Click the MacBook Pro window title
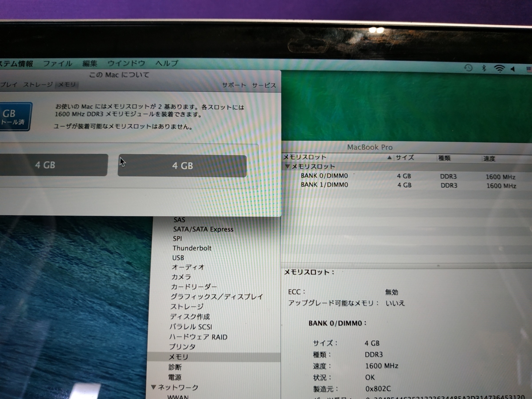 pyautogui.click(x=370, y=147)
